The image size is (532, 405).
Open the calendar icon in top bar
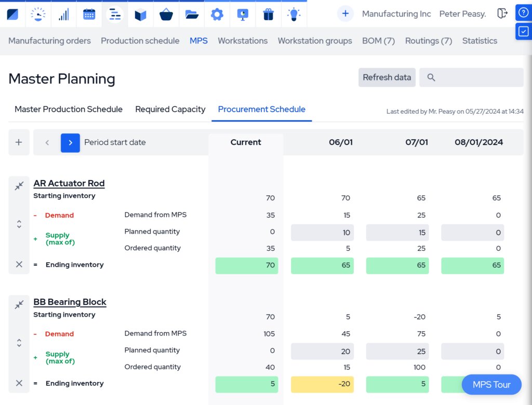(x=89, y=15)
